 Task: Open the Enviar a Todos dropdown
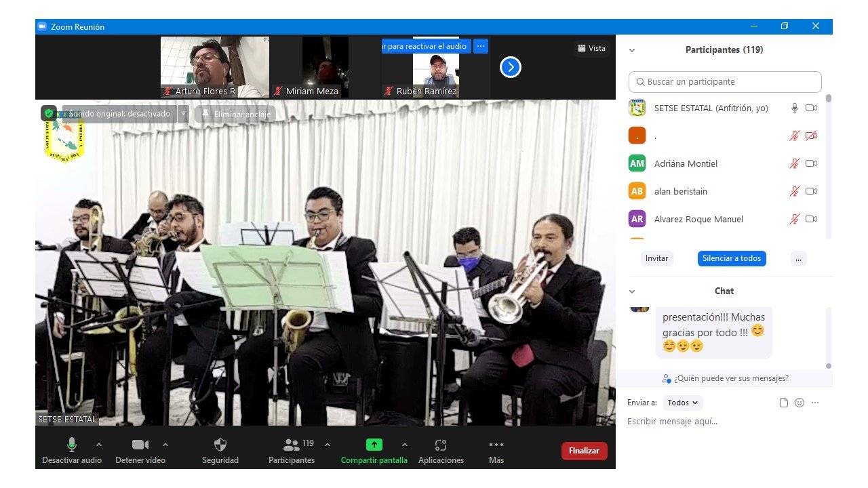tap(682, 403)
